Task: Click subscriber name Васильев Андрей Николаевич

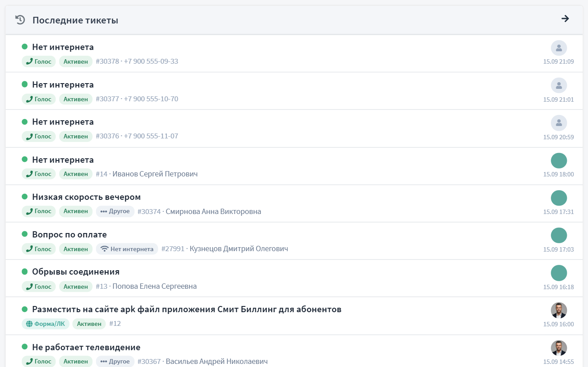Action: [217, 361]
